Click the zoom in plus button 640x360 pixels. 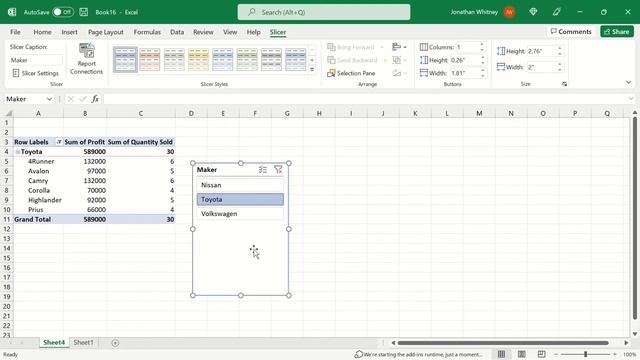[x=615, y=354]
